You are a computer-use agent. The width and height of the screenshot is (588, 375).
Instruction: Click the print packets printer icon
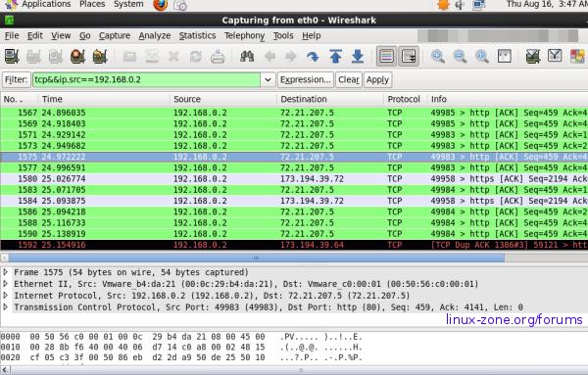pyautogui.click(x=218, y=57)
